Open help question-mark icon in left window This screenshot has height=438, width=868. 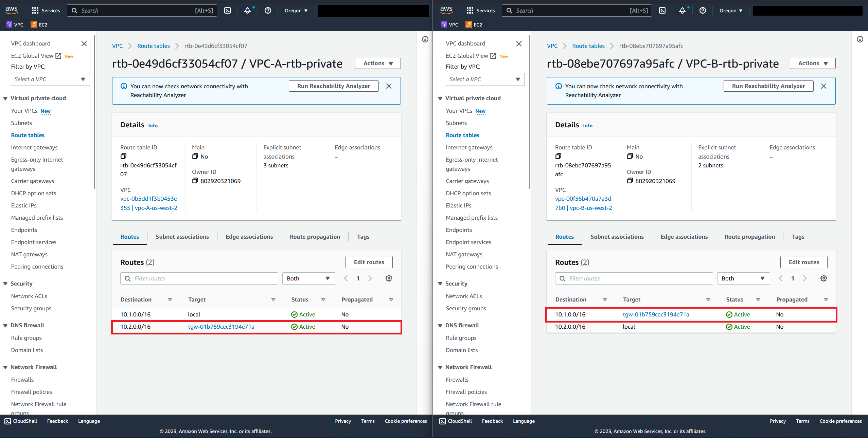coord(268,11)
